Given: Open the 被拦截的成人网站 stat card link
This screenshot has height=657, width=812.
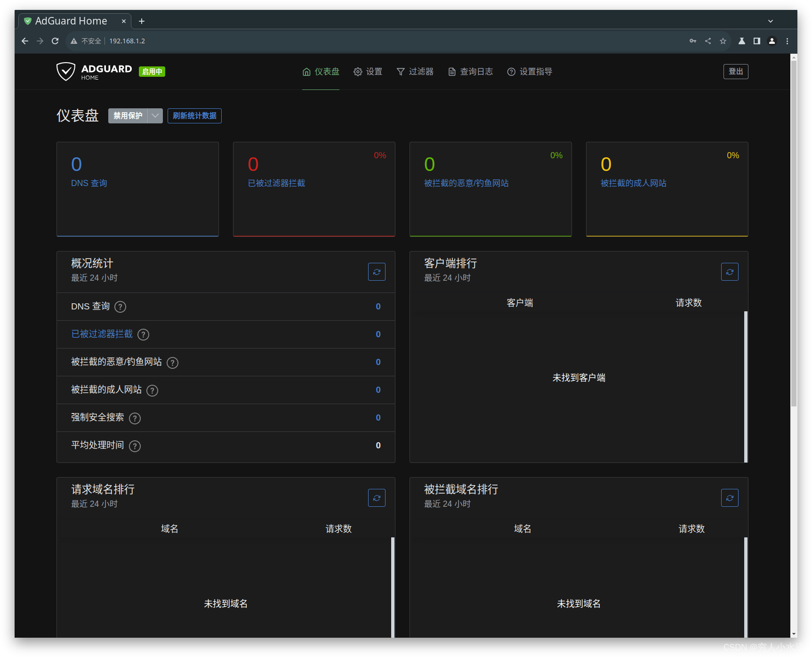Looking at the screenshot, I should tap(633, 183).
